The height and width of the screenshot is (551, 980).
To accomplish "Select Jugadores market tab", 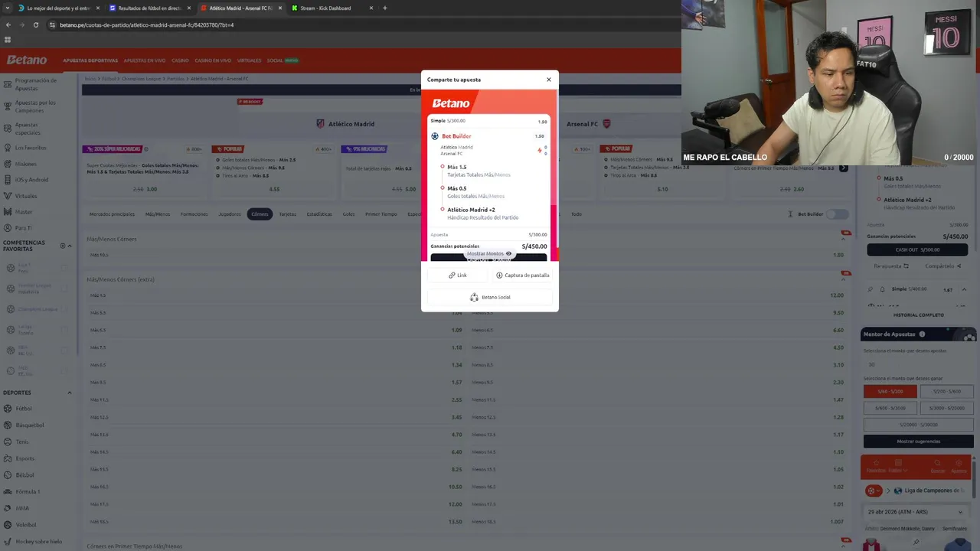I will pos(230,214).
